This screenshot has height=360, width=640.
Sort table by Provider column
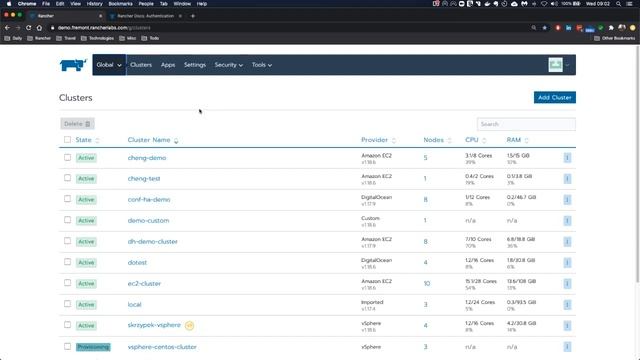[x=378, y=140]
